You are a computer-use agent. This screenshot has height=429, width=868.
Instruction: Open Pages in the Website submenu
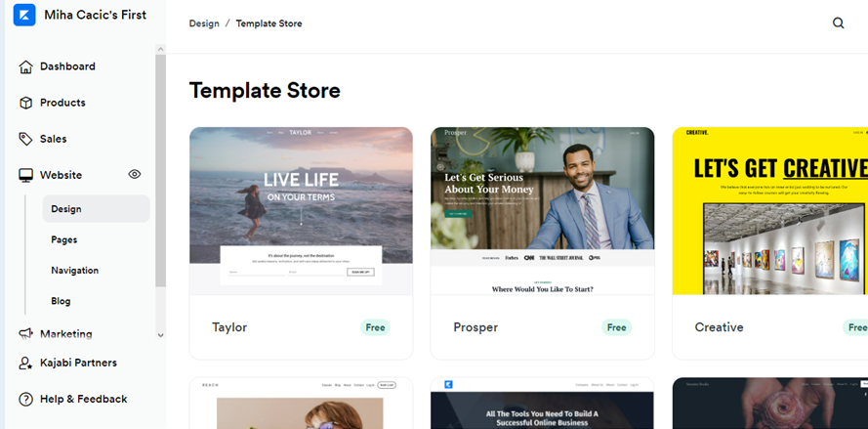(x=64, y=239)
